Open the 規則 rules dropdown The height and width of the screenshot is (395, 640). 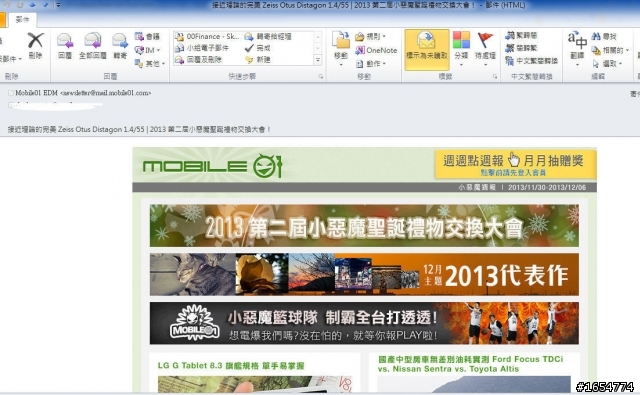tap(371, 37)
